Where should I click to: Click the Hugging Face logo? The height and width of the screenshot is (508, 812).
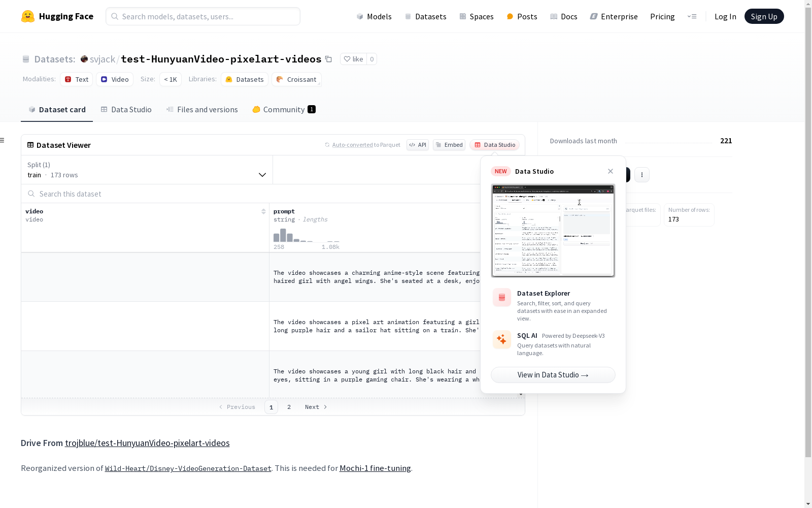(57, 16)
